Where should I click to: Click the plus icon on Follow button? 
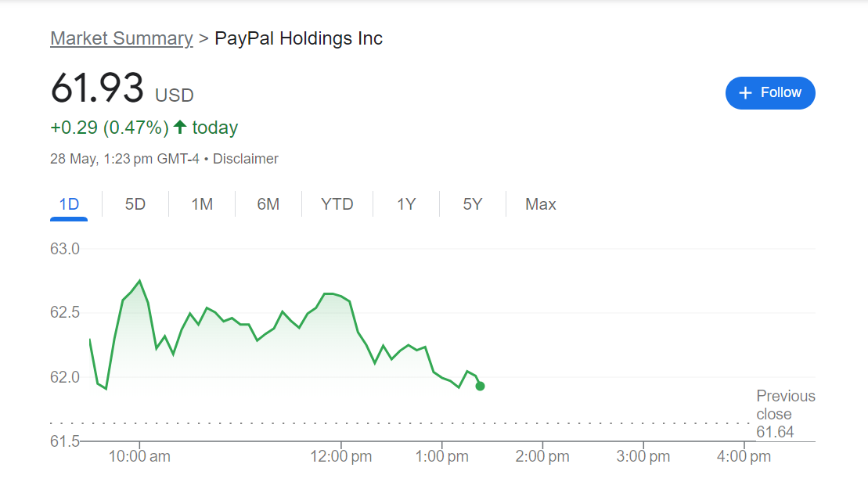pos(745,92)
